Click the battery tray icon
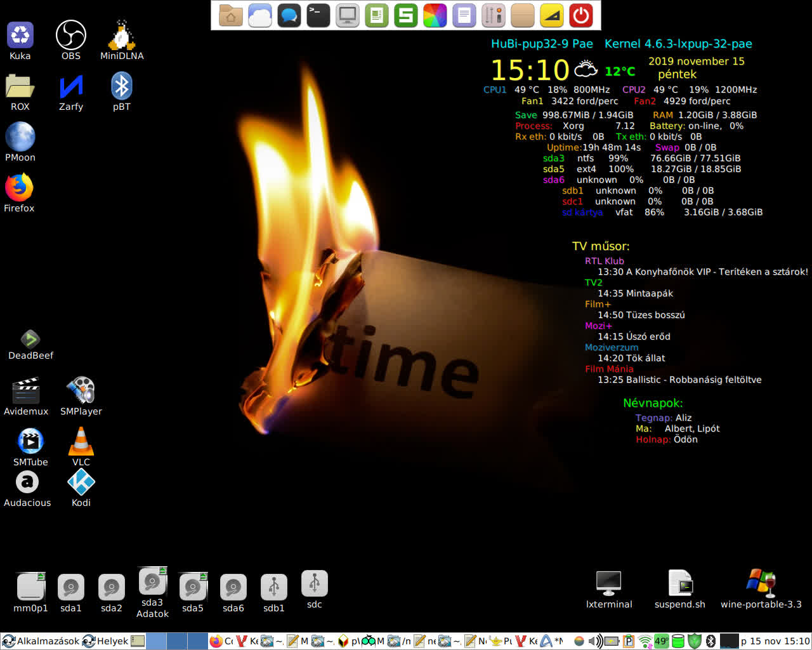Viewport: 812px width, 650px height. click(x=612, y=641)
